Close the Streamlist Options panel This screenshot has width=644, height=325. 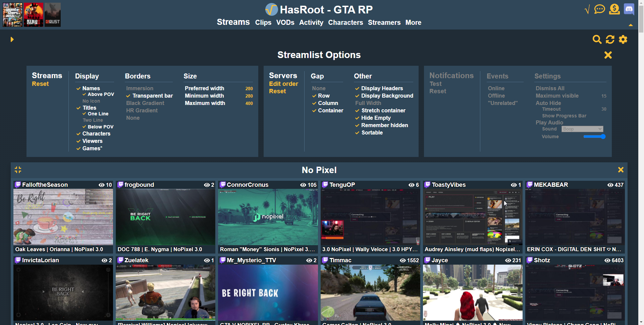tap(608, 55)
